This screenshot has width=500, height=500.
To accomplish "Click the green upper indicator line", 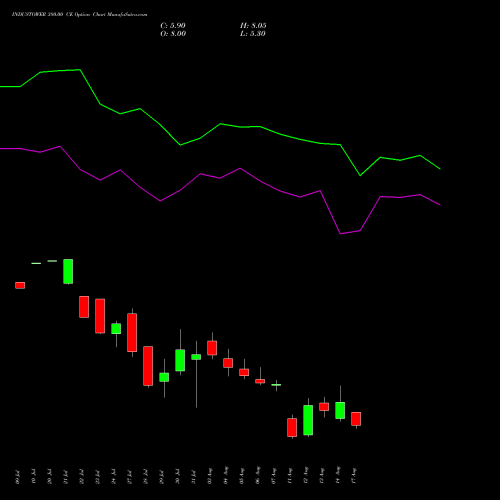I will tap(220, 124).
